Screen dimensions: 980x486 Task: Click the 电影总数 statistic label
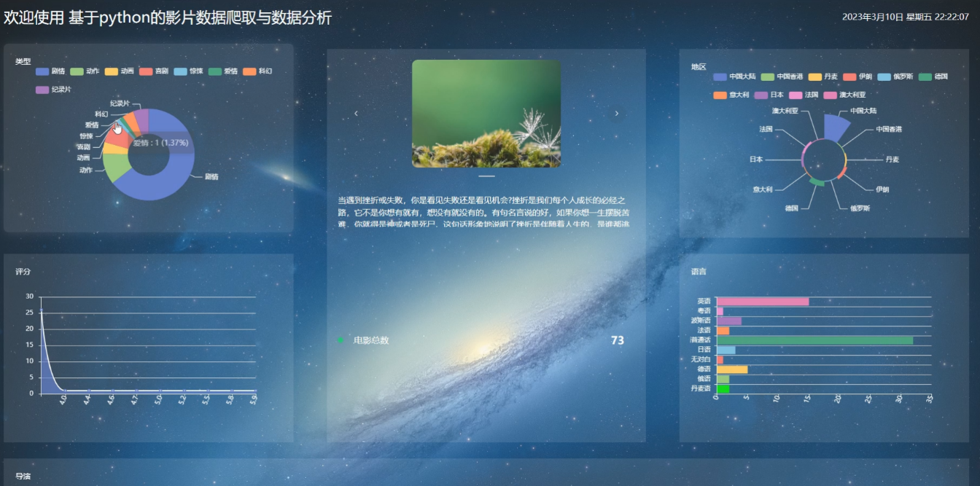371,340
